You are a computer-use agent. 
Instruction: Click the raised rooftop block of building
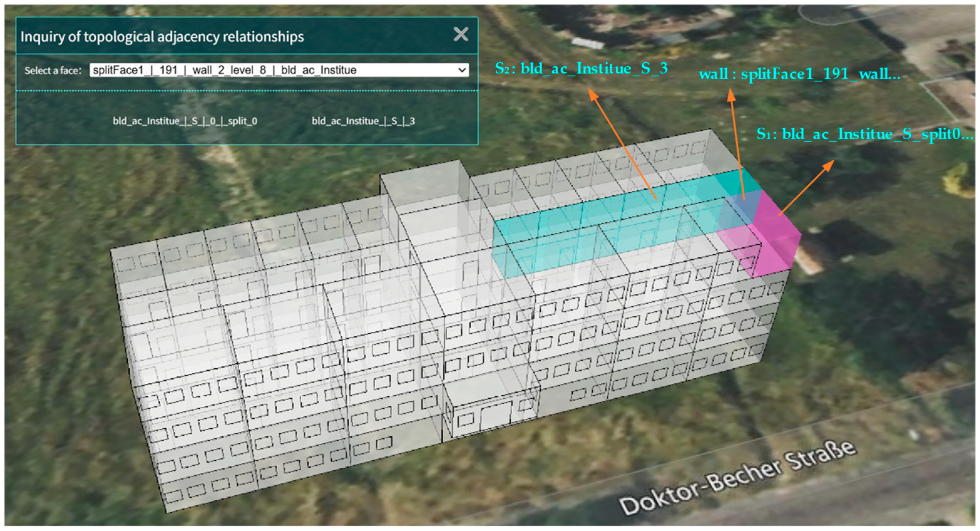pos(422,183)
